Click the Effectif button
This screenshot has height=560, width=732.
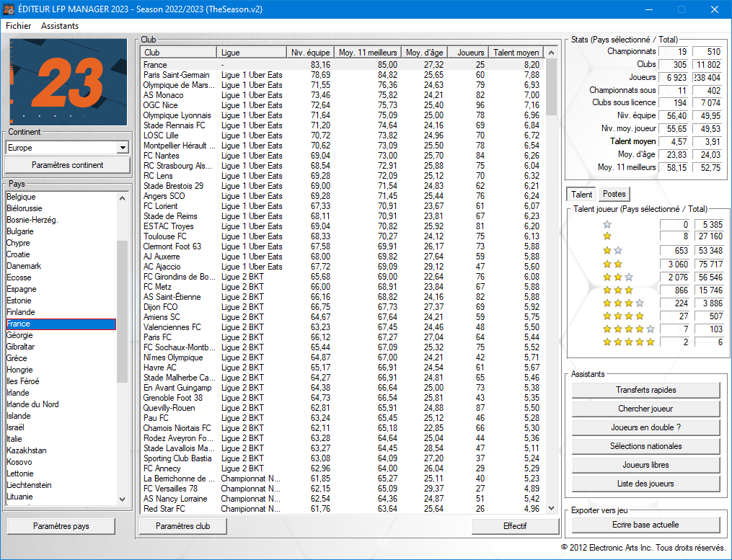click(x=515, y=526)
